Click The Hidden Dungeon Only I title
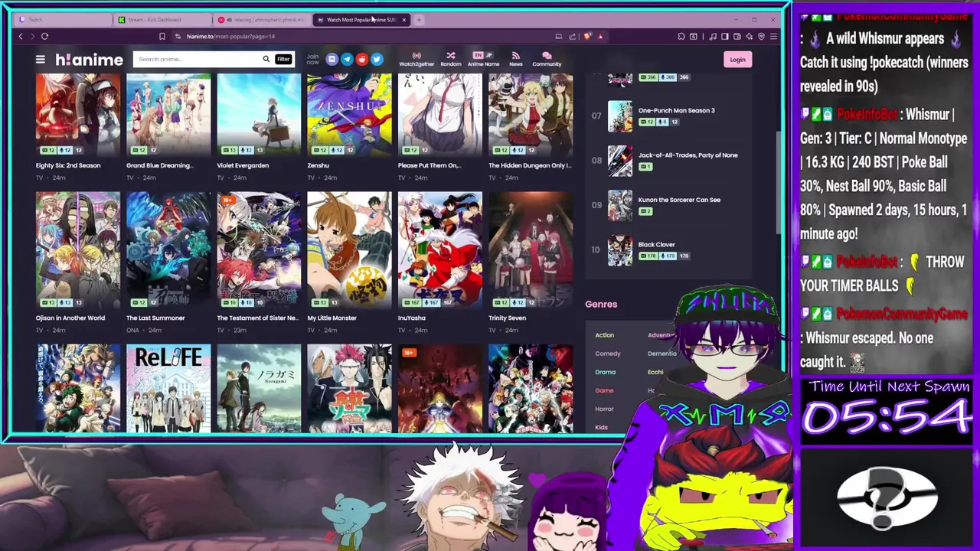The image size is (980, 551). (530, 165)
